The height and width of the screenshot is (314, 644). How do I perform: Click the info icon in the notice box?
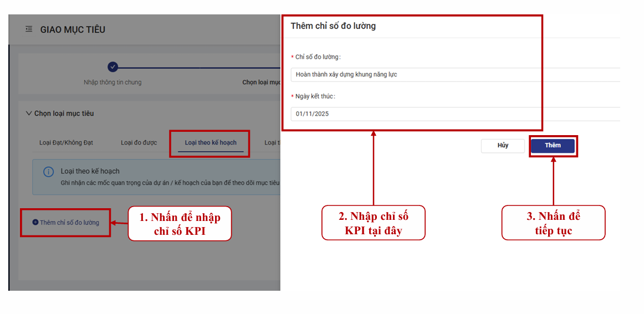point(49,172)
